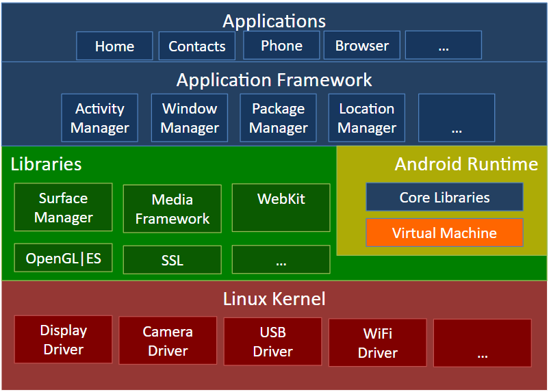Select the Display Driver box
This screenshot has width=549, height=392.
(64, 339)
